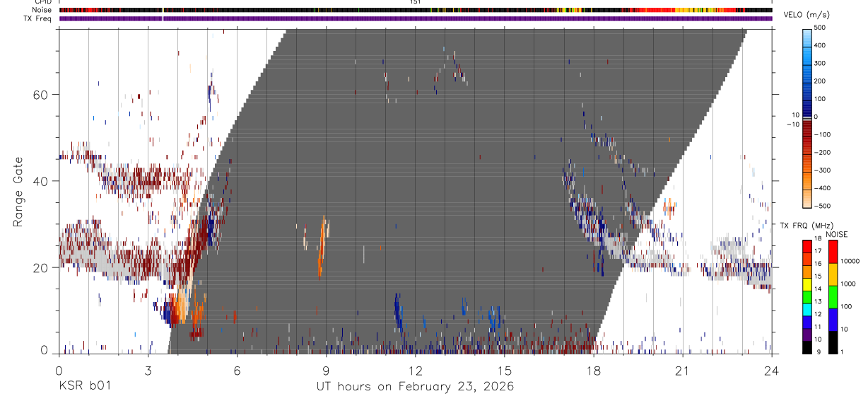This screenshot has width=868, height=401.
Task: Click the 1000 label on the NOISE legend
Action: point(847,284)
